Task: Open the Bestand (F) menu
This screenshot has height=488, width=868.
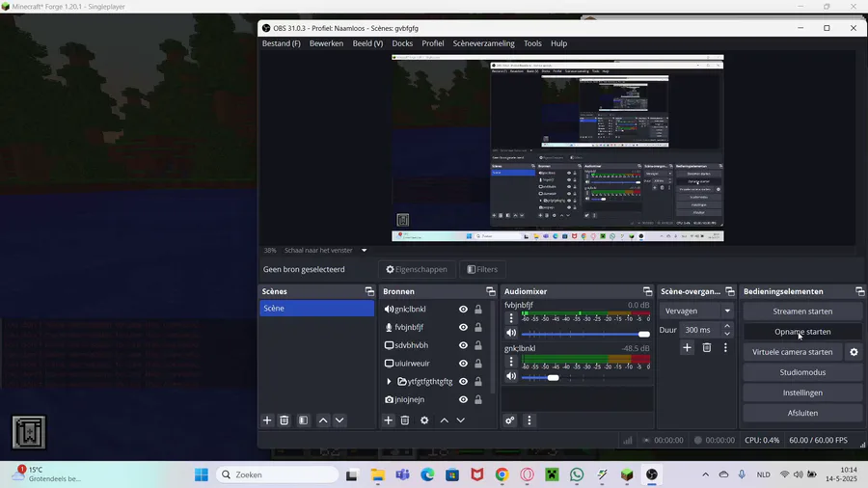Action: pos(282,43)
